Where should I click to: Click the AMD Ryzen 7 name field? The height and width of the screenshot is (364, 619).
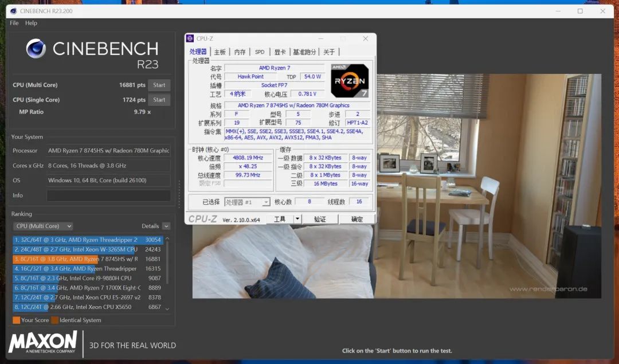(x=275, y=68)
